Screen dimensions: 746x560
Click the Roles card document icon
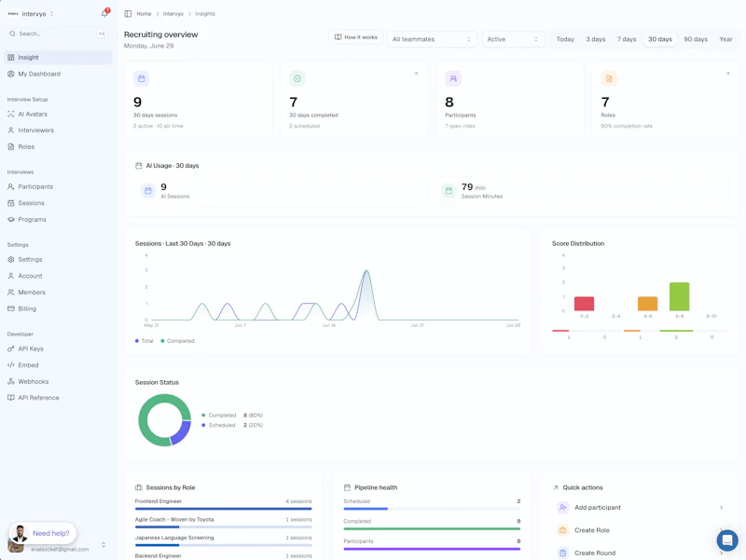click(x=609, y=79)
